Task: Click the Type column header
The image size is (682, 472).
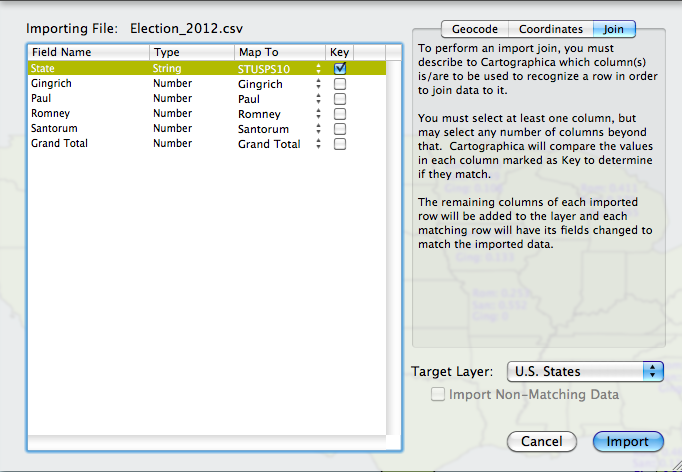Action: (x=190, y=52)
